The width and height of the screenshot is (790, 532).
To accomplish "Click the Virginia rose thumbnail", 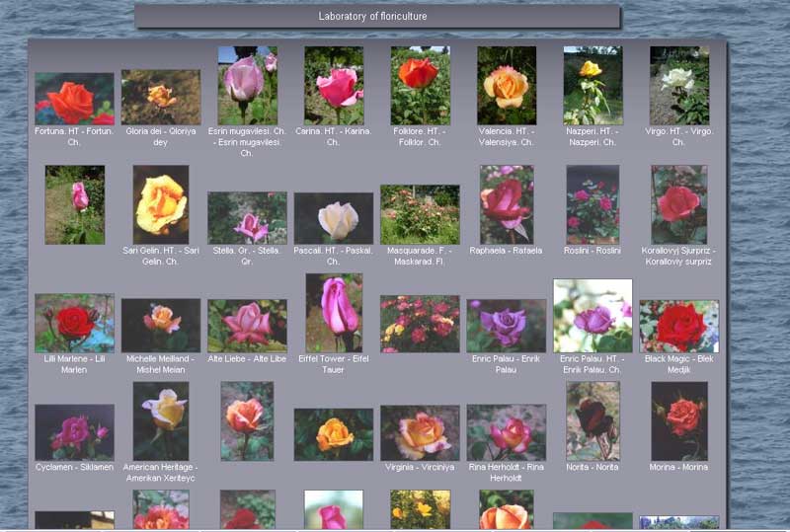I will click(x=420, y=432).
